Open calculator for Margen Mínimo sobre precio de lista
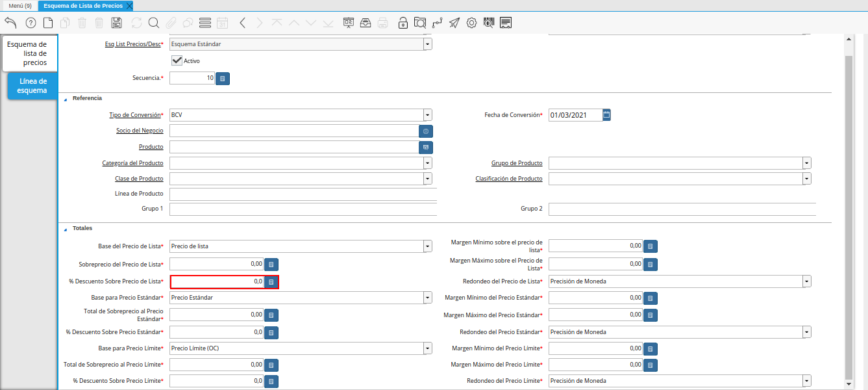Viewport: 868px width, 390px height. click(650, 246)
